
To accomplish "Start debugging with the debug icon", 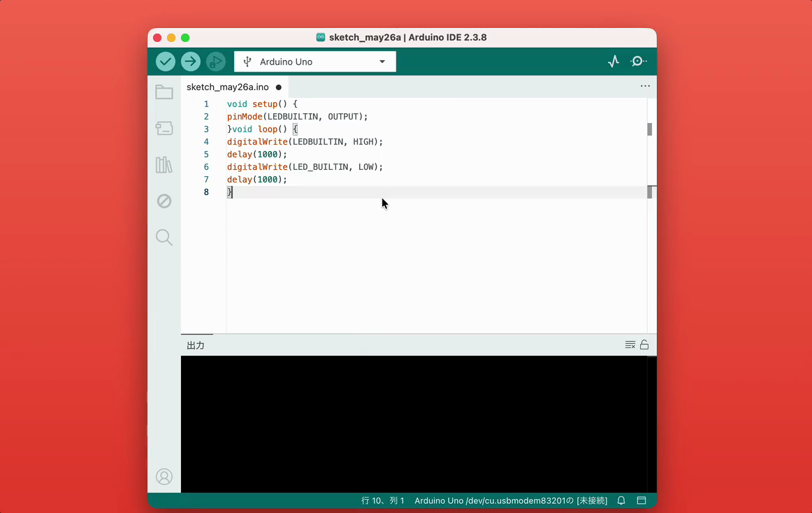I will tap(215, 62).
